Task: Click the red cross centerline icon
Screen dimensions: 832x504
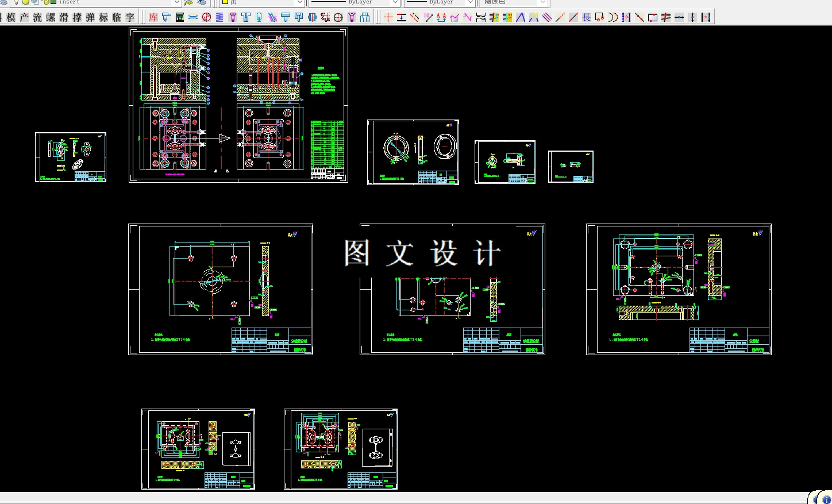Action: point(388,17)
